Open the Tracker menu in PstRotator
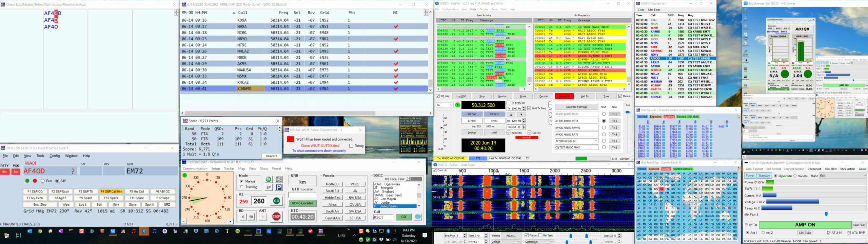The image size is (868, 244). pyautogui.click(x=229, y=168)
